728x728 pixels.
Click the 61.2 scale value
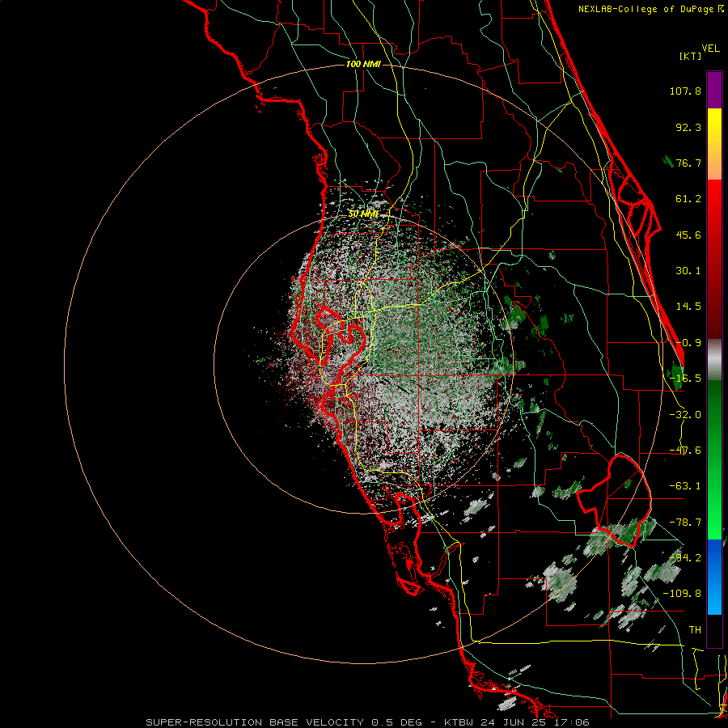click(688, 199)
